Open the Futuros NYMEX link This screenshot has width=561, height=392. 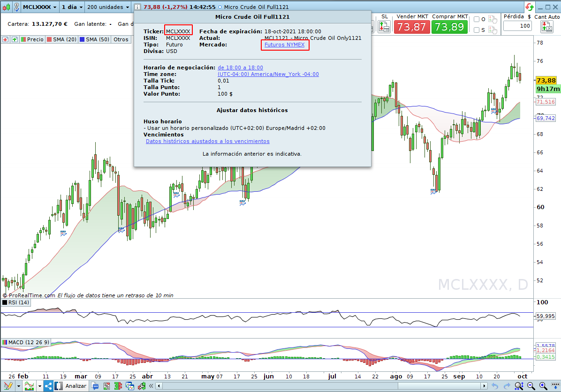click(x=284, y=45)
